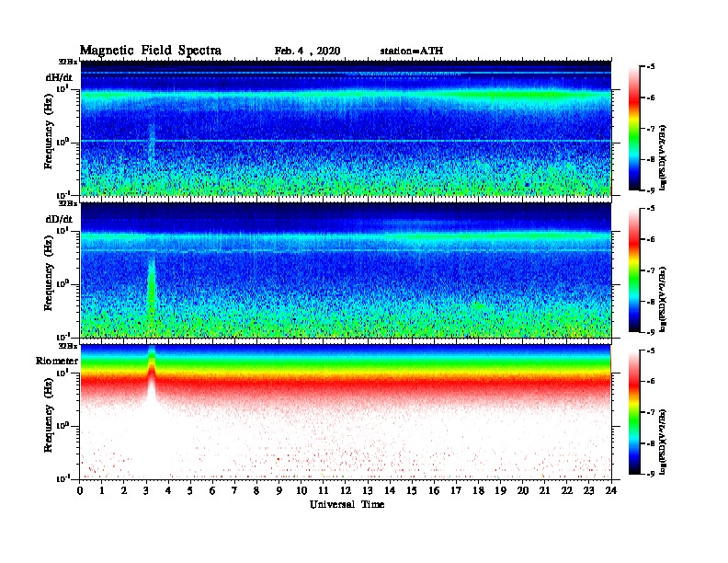
Task: Click the "-7" tick on the dD/dt color bar
Action: click(651, 270)
